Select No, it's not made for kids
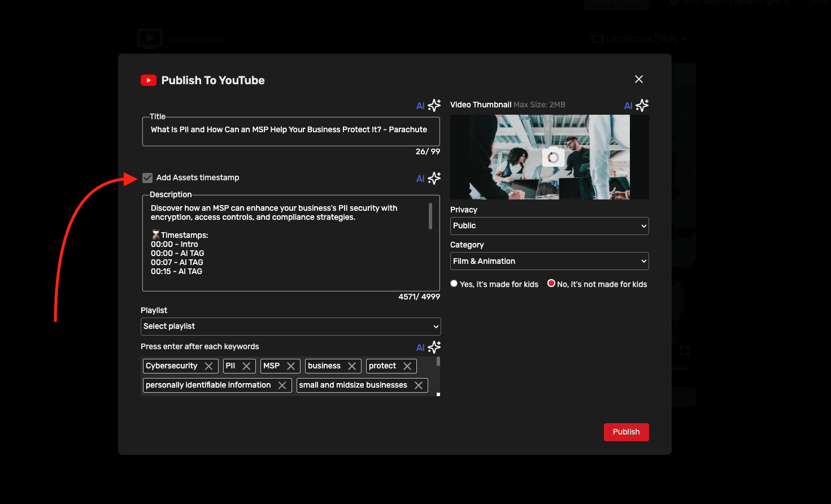Viewport: 831px width, 504px height. coord(551,284)
